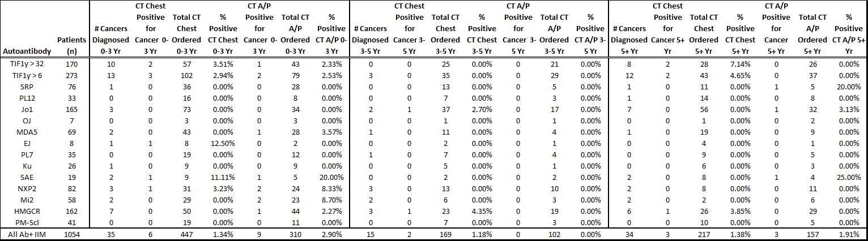
Task: Click the TIF1γ > 32 row label
Action: (27, 64)
